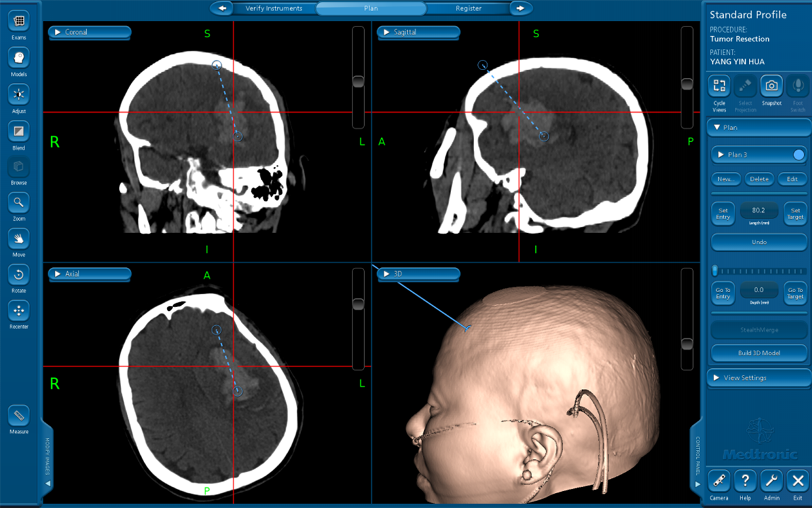Select the Plan step tab
This screenshot has width=812, height=508.
click(371, 8)
